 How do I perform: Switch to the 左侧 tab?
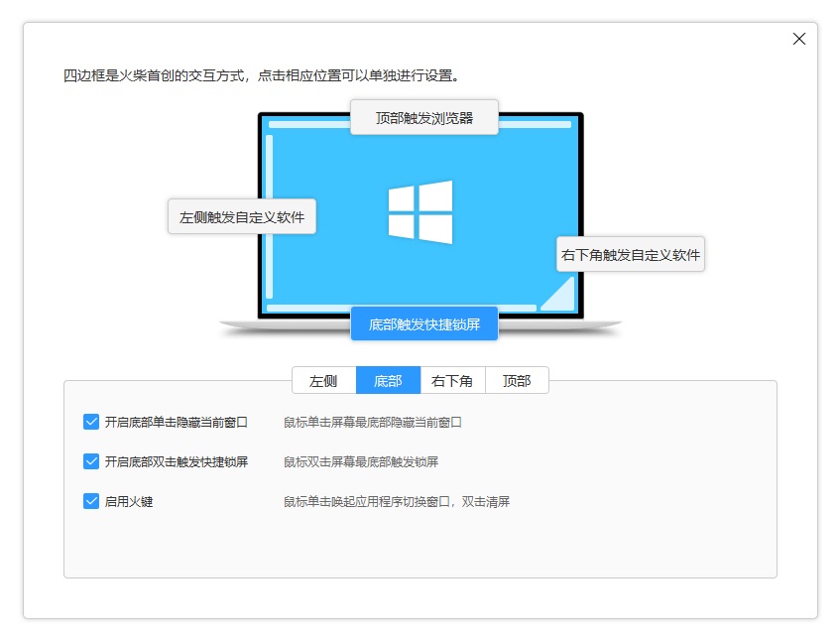324,380
